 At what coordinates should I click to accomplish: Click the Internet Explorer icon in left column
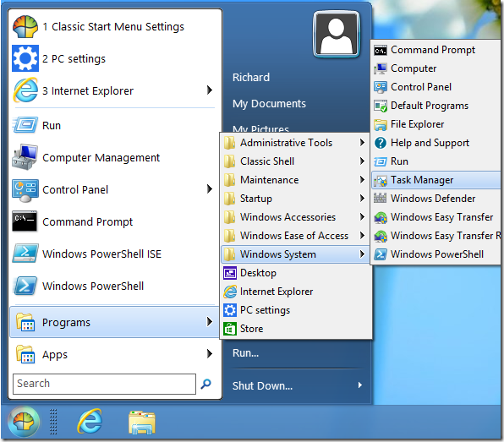tap(25, 90)
